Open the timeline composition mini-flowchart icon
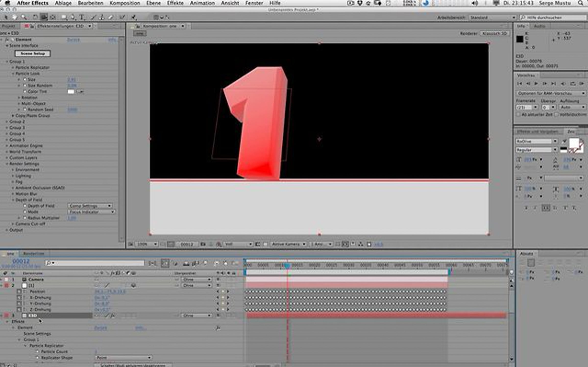 tap(152, 263)
